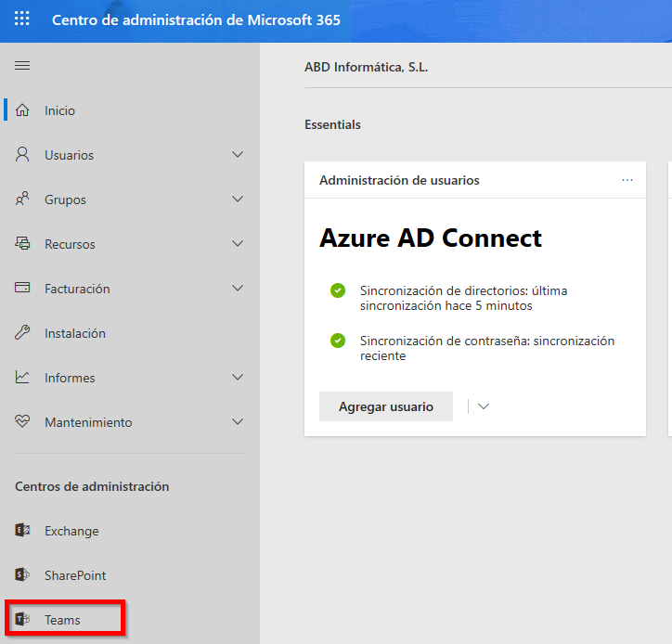
Task: Click the Informes chart icon
Action: 22,377
